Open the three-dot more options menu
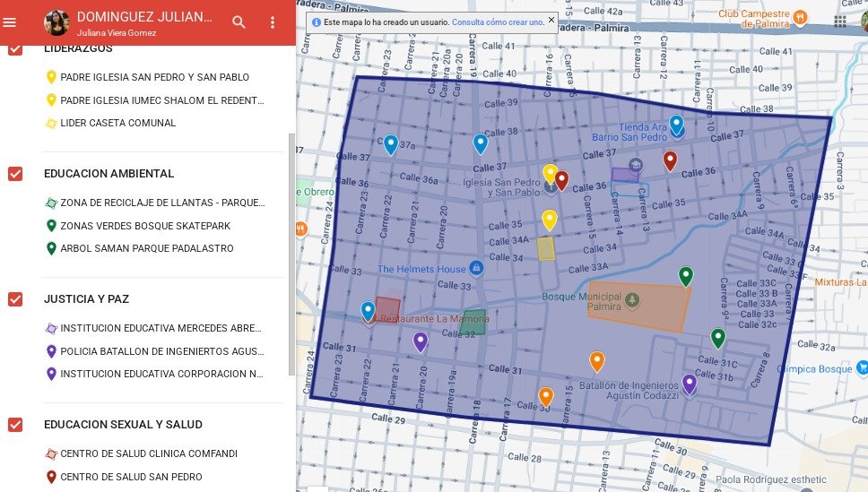Image resolution: width=868 pixels, height=492 pixels. [273, 22]
